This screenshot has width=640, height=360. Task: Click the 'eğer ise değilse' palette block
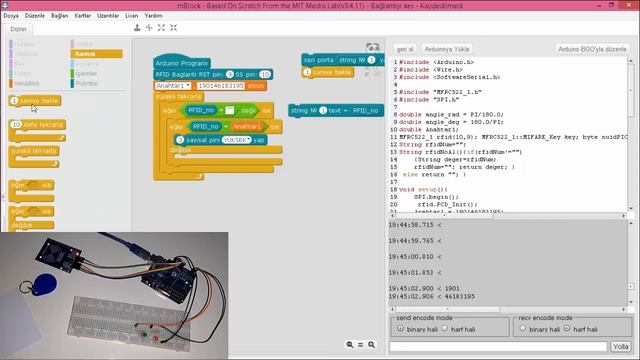pyautogui.click(x=31, y=218)
